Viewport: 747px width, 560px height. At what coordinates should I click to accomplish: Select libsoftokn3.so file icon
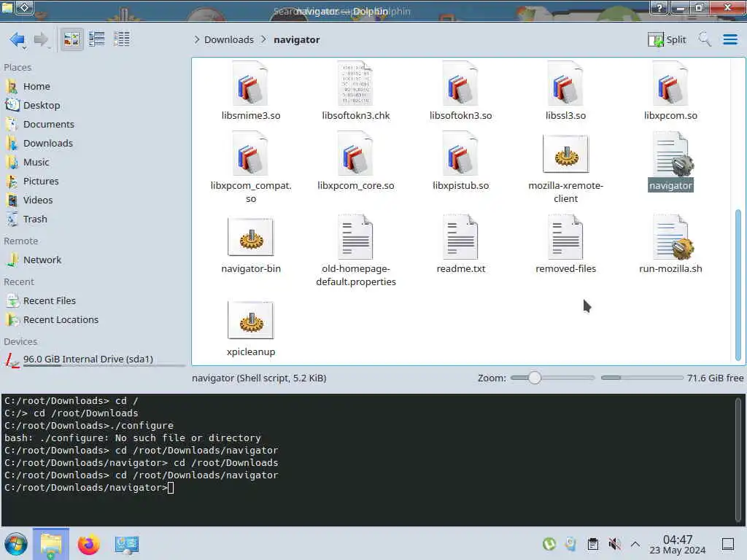coord(460,85)
